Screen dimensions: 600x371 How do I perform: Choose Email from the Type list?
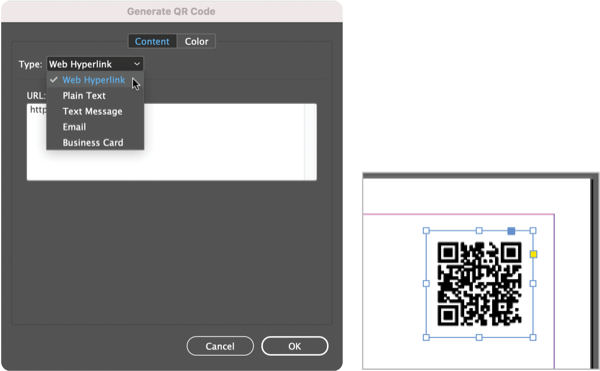click(95, 127)
